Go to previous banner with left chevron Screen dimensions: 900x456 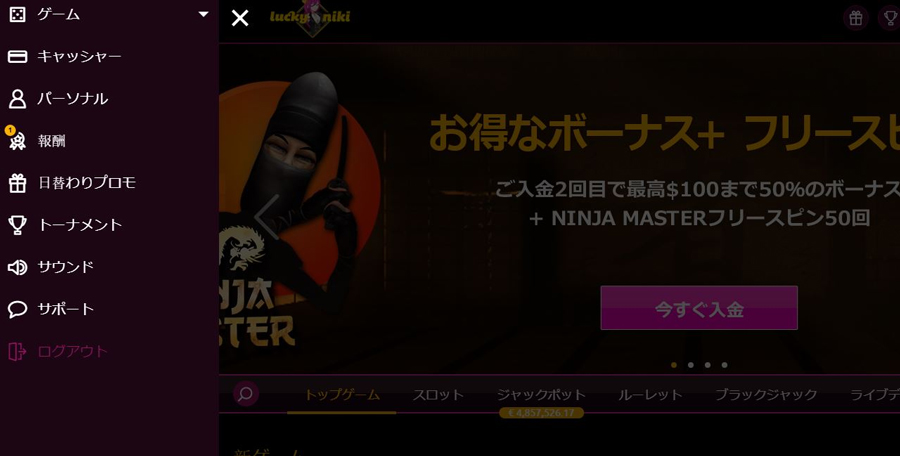click(267, 217)
